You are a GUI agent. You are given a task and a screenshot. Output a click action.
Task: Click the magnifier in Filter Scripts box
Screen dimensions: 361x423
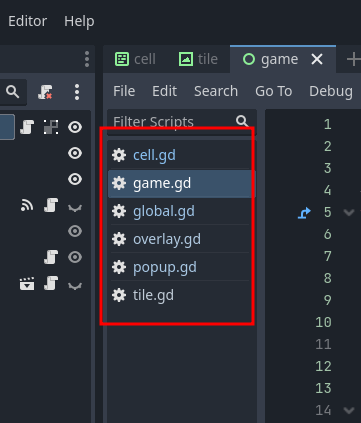coord(242,121)
